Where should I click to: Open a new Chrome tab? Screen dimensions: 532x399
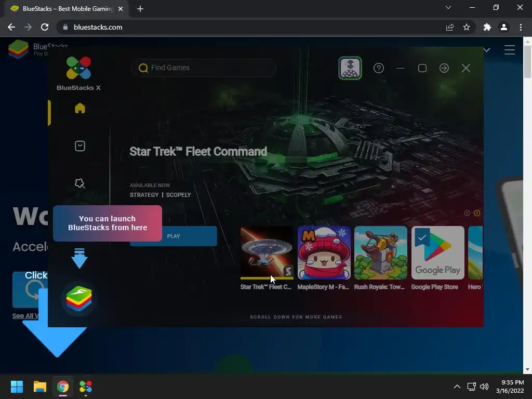[x=140, y=9]
